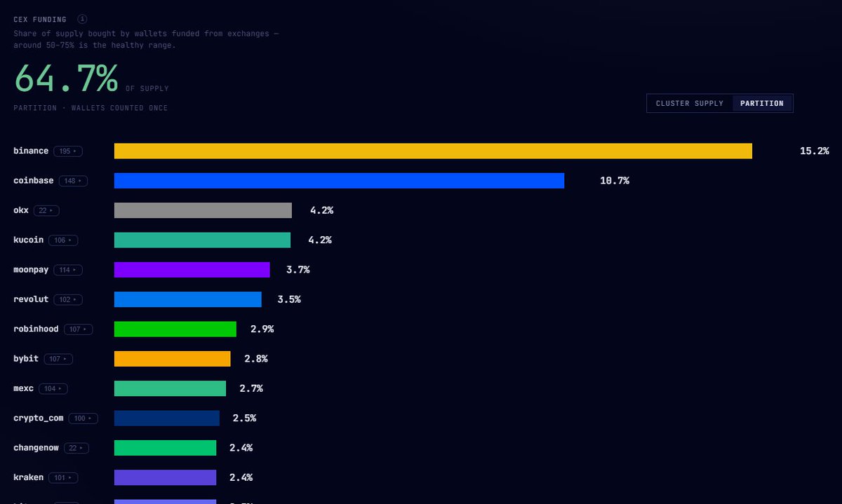
Task: Click the blue coinbase bar
Action: pos(339,181)
